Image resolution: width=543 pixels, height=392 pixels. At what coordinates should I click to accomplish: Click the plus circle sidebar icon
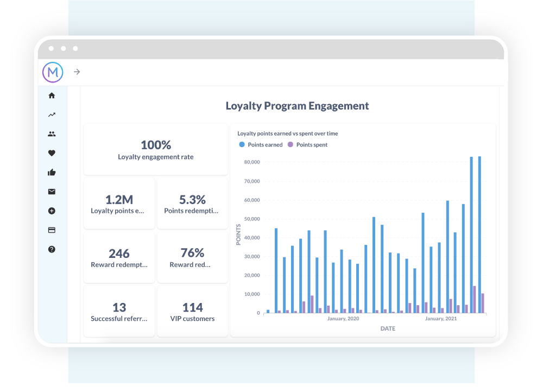(52, 211)
